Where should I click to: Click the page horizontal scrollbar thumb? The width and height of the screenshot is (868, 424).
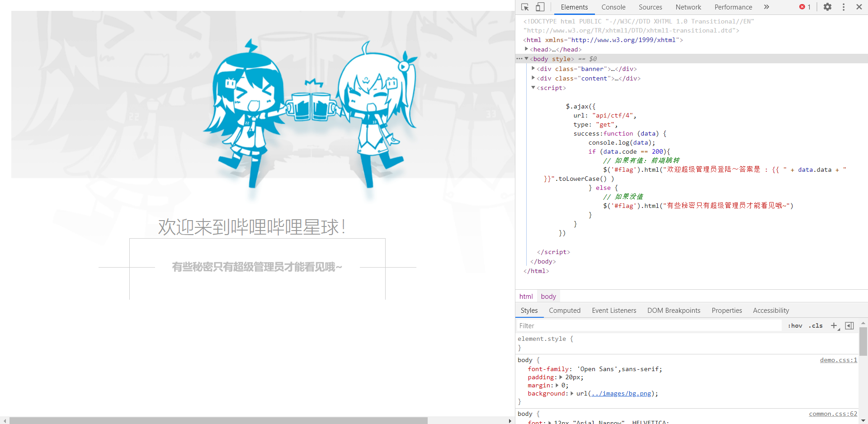point(218,420)
